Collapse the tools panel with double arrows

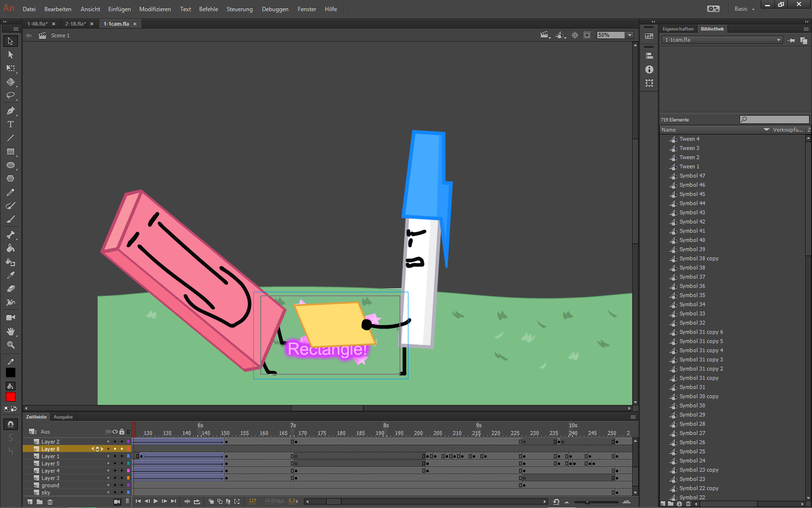(x=4, y=22)
